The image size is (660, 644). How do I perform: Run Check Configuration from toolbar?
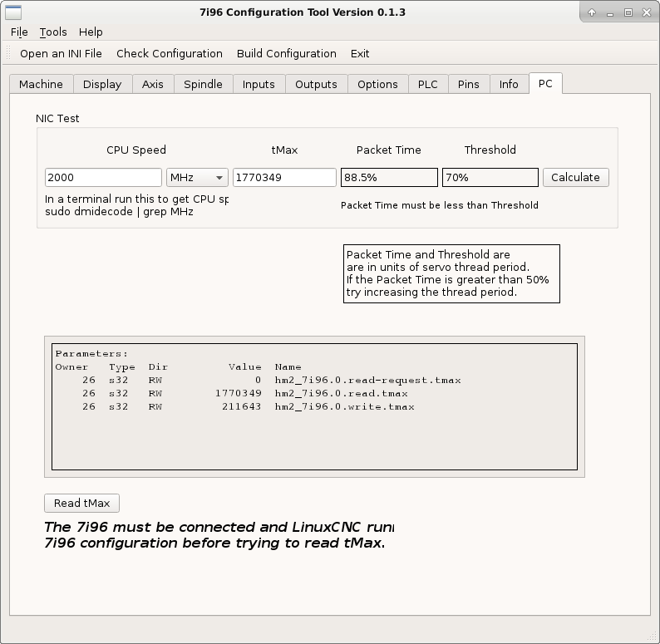coord(169,53)
